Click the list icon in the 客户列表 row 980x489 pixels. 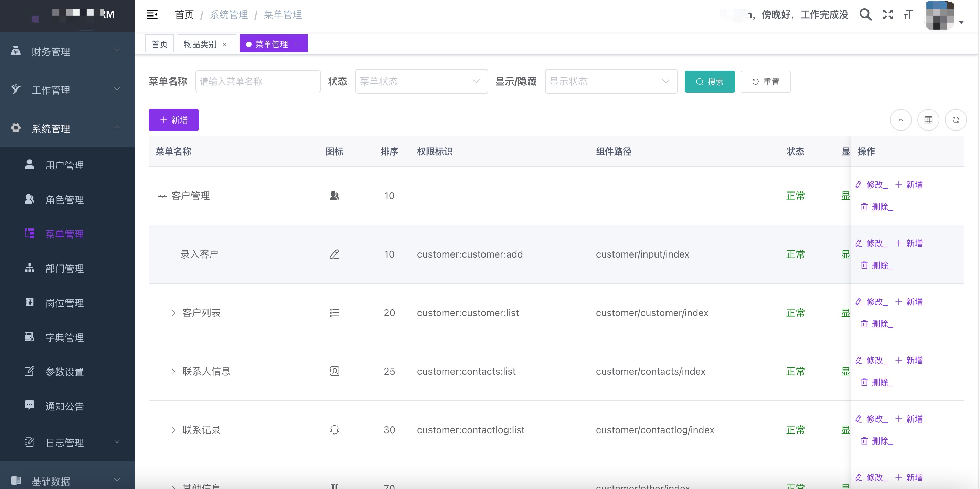click(x=334, y=313)
